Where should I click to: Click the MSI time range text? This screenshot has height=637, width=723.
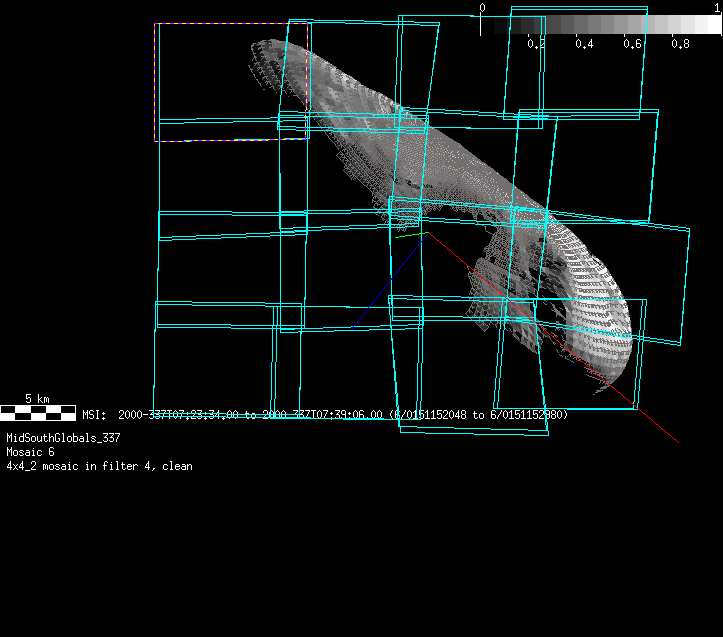tap(325, 414)
